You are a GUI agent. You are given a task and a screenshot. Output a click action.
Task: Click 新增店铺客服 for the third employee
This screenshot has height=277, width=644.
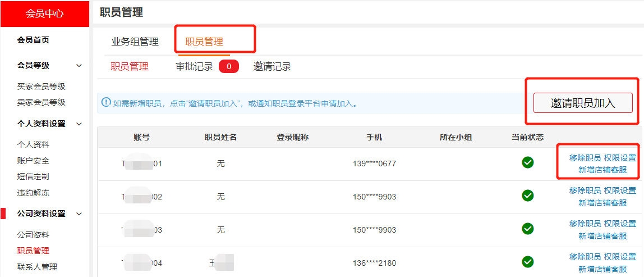[x=602, y=236]
